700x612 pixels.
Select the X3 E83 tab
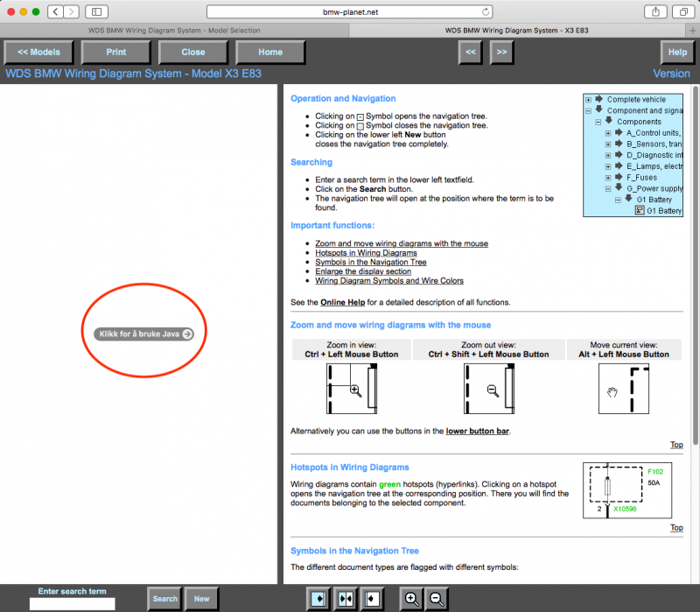(x=516, y=31)
